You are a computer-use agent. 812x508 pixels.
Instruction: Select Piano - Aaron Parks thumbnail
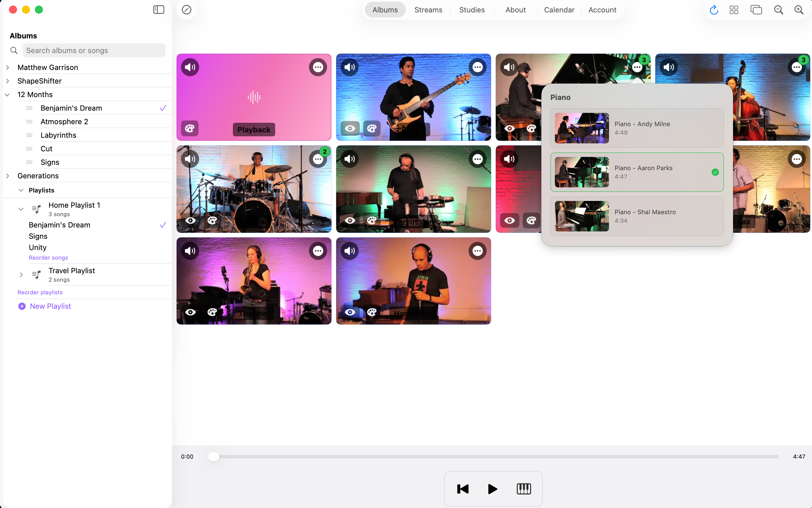click(x=582, y=172)
